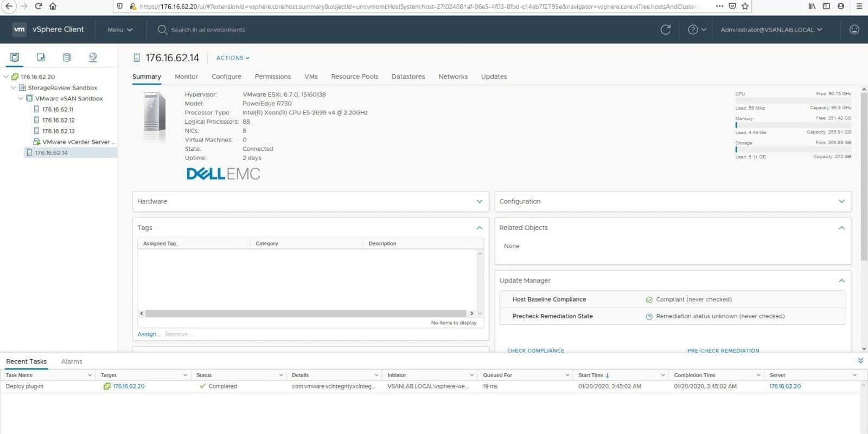Switch to the Networks tab
This screenshot has width=868, height=434.
pos(453,77)
